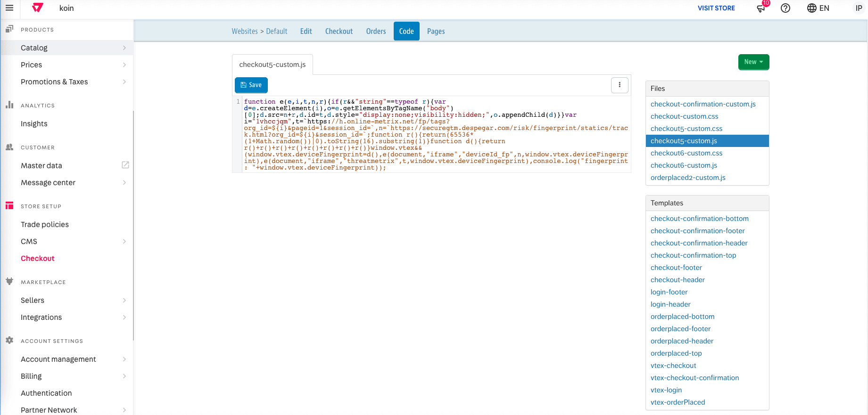Open checkout-confirmation-footer template
The height and width of the screenshot is (415, 868).
[x=698, y=231]
